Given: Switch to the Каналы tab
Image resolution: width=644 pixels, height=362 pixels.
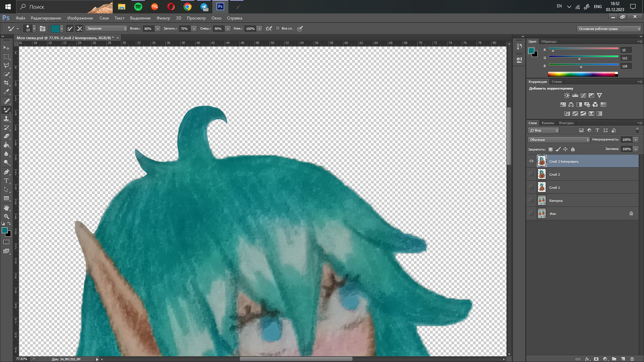Looking at the screenshot, I should coord(548,123).
